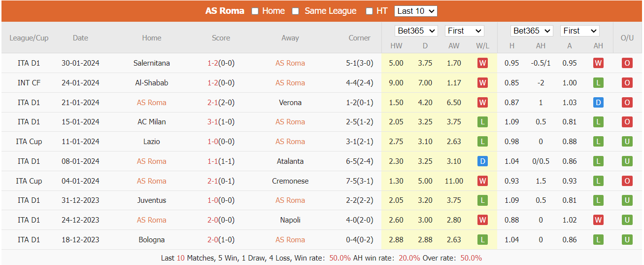Screen dimensions: 644x265
Task: Click the green L handicap badge in Al-Shabab row
Action: click(x=598, y=83)
